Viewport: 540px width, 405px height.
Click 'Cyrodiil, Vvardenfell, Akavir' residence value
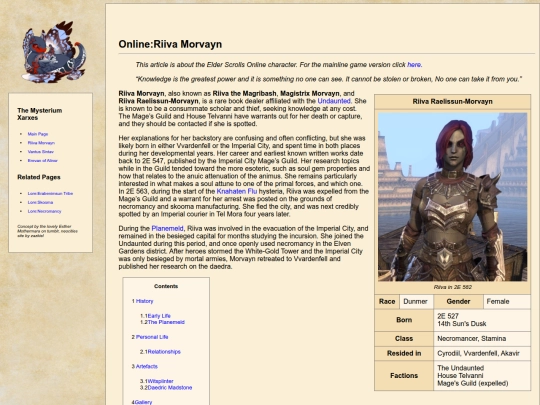pos(478,354)
